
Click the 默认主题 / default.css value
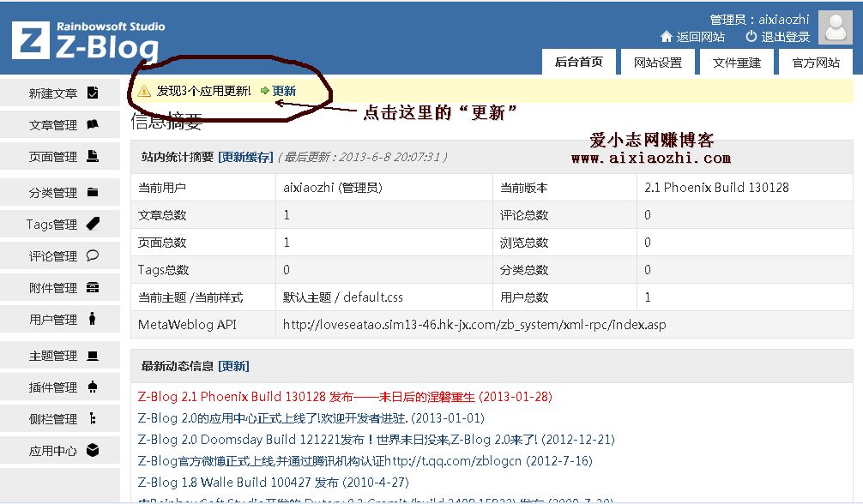coord(343,297)
